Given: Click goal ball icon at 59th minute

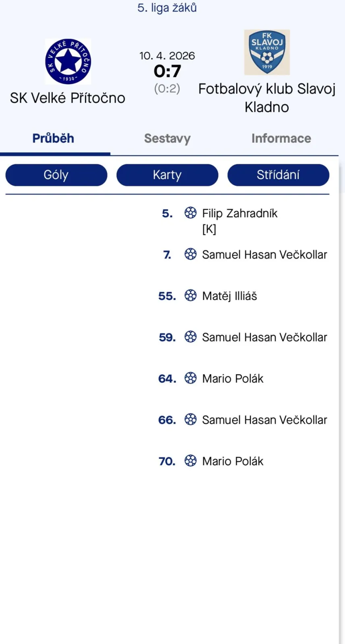Looking at the screenshot, I should pyautogui.click(x=190, y=336).
